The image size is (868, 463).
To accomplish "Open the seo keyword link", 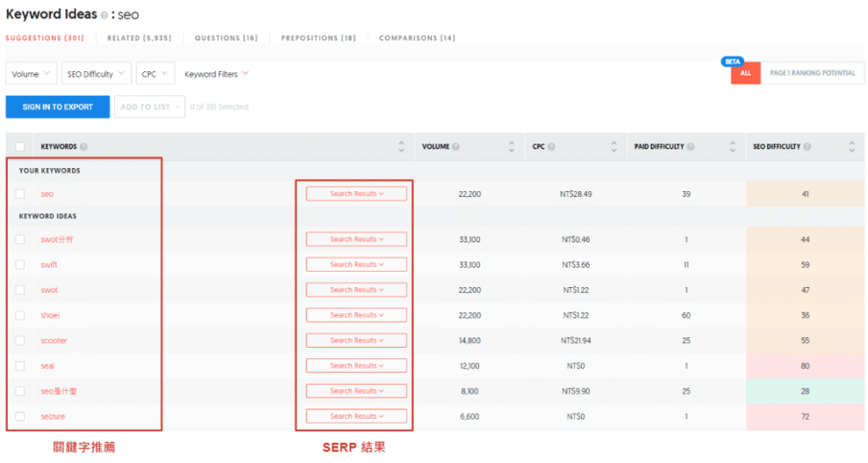I will tap(47, 194).
